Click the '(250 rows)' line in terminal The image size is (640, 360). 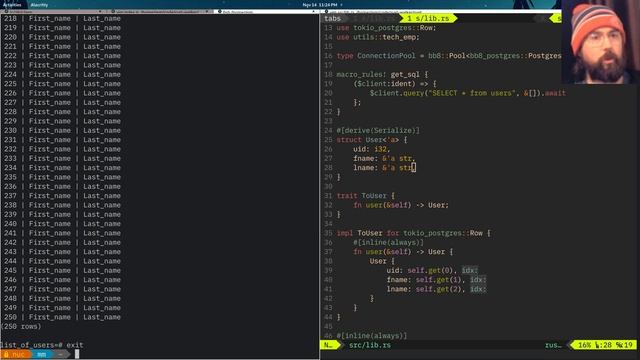[21, 327]
